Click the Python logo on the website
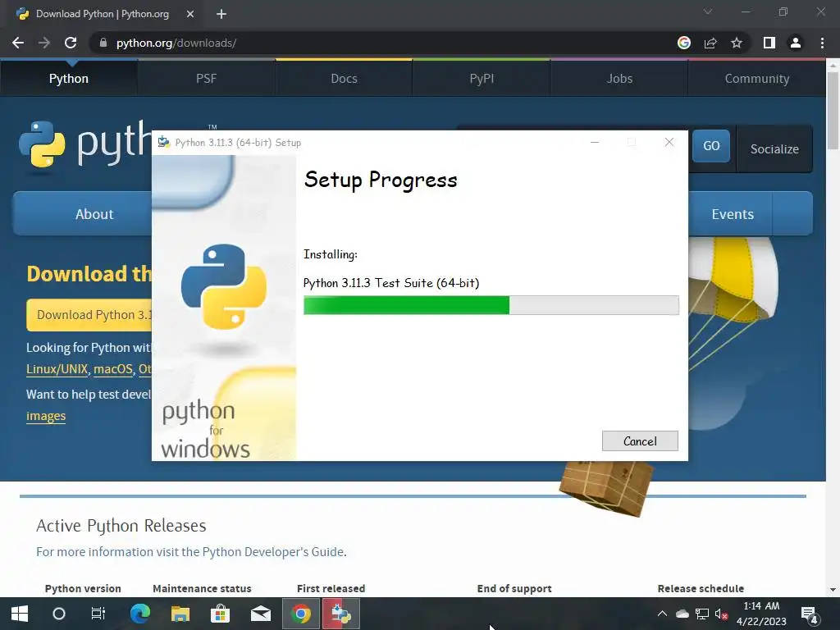The image size is (840, 630). pyautogui.click(x=85, y=144)
